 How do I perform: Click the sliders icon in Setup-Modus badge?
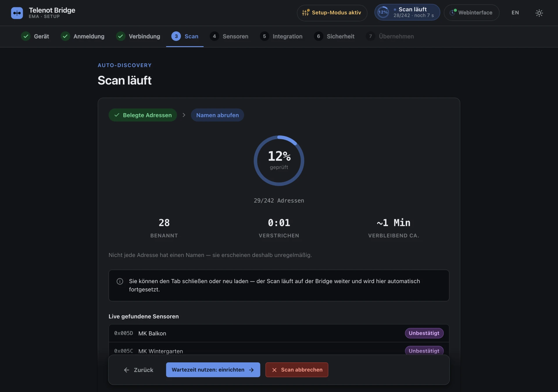[x=305, y=12]
